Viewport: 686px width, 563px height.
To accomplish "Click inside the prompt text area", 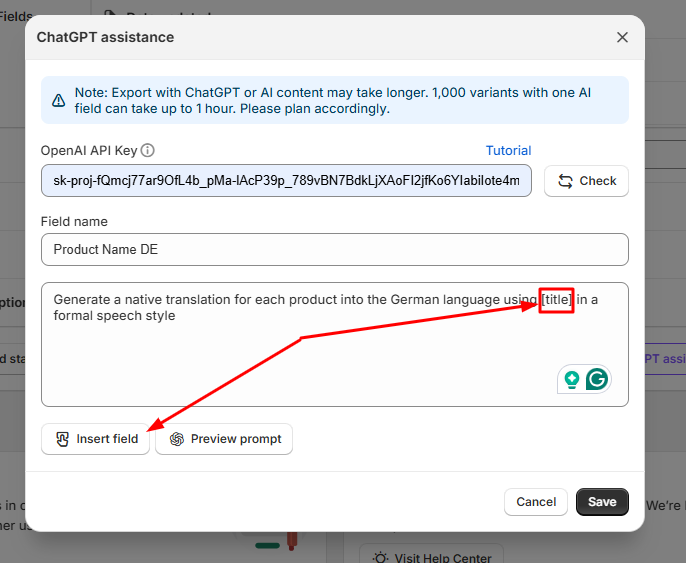I will pos(335,344).
